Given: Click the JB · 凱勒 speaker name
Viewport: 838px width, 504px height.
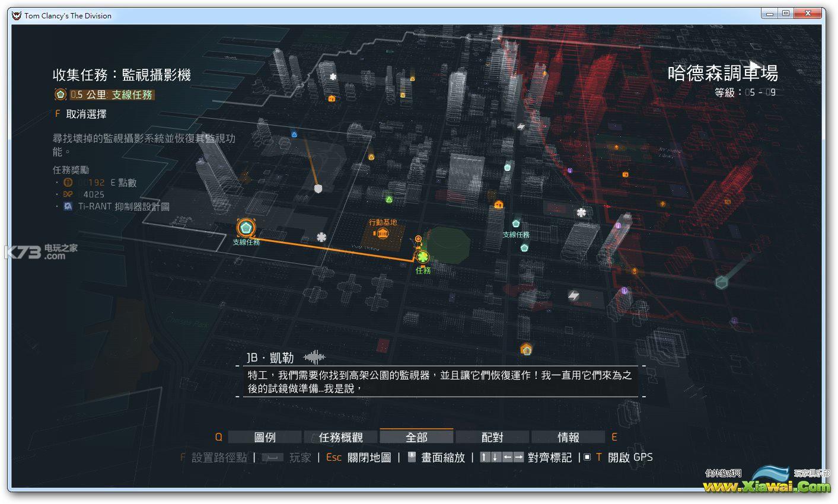Looking at the screenshot, I should [x=270, y=358].
